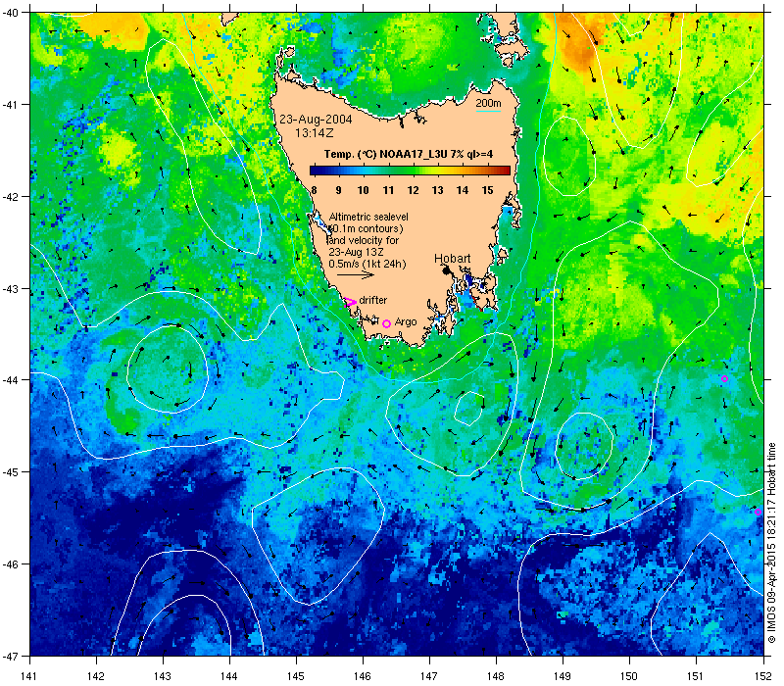784x686 pixels.
Task: Click the magenta circle marker near -44 latitude east
Action: point(724,378)
